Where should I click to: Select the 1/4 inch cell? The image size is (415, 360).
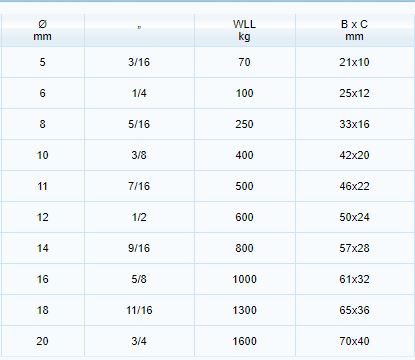(139, 93)
